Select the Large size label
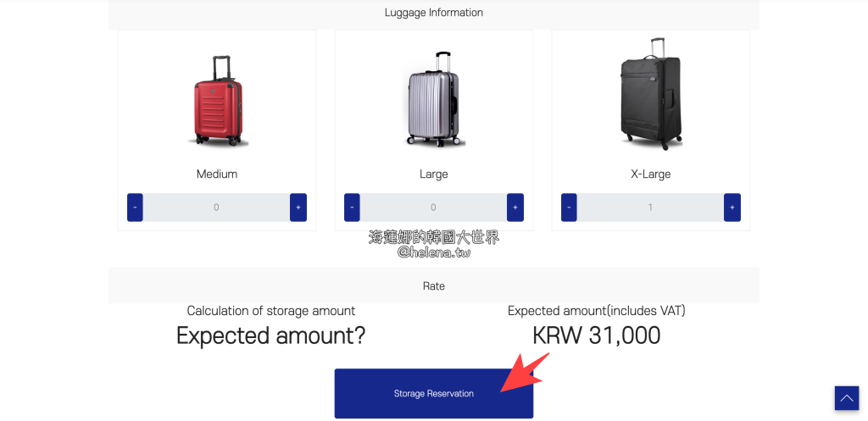 [434, 174]
